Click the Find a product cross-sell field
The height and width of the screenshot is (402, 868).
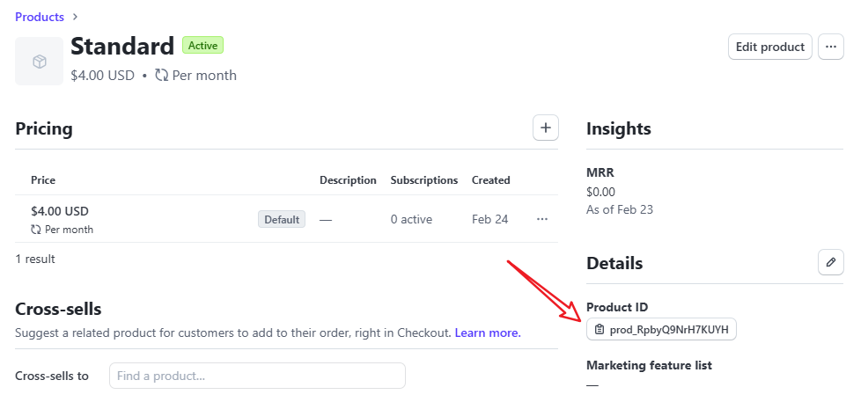coord(257,376)
